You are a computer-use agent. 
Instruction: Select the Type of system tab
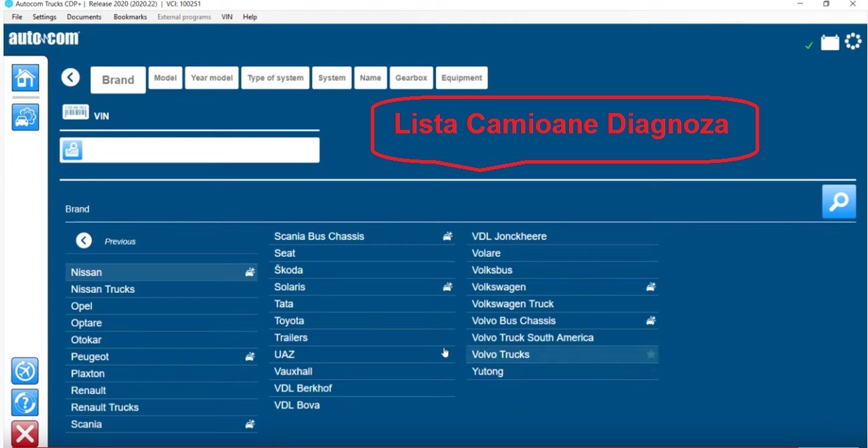275,78
